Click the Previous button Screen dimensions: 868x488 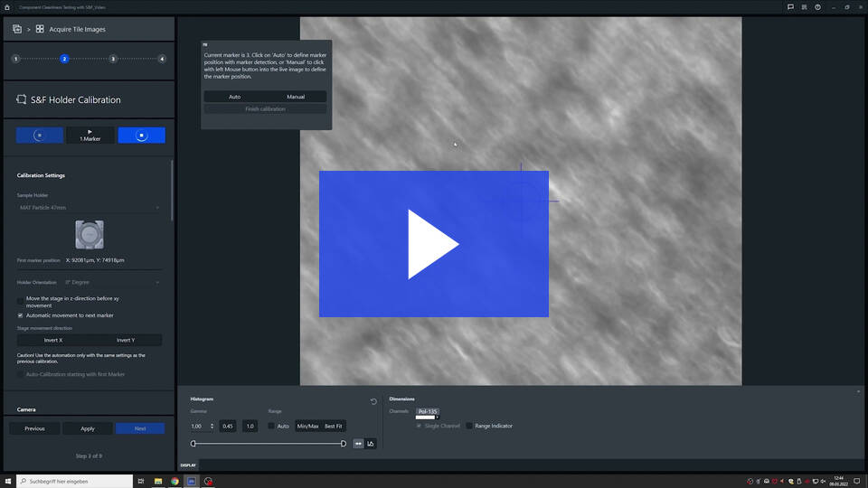34,428
